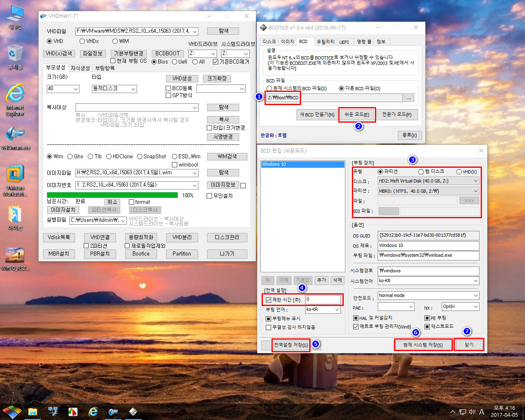Click the 이미지 install progress bar
This screenshot has height=420, width=525.
tap(112, 195)
